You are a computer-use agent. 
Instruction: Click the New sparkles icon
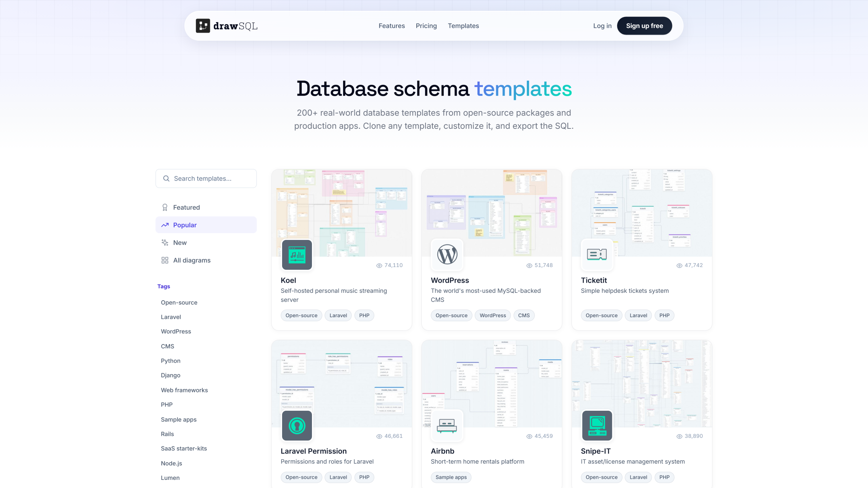tap(165, 243)
